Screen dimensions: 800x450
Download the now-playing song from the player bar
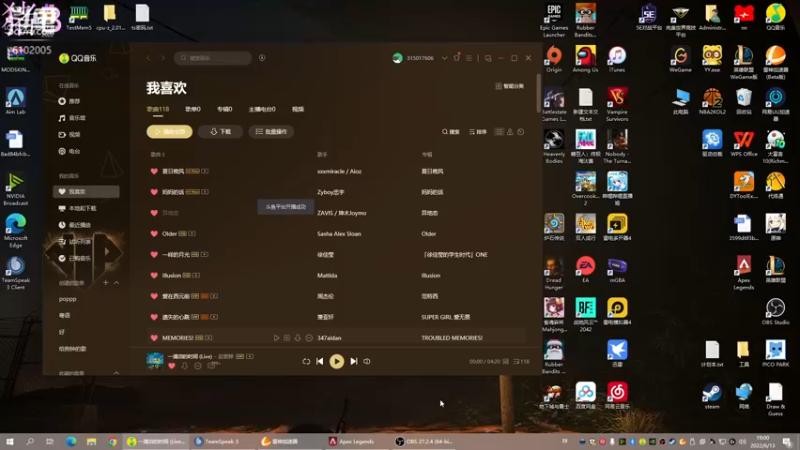point(185,366)
